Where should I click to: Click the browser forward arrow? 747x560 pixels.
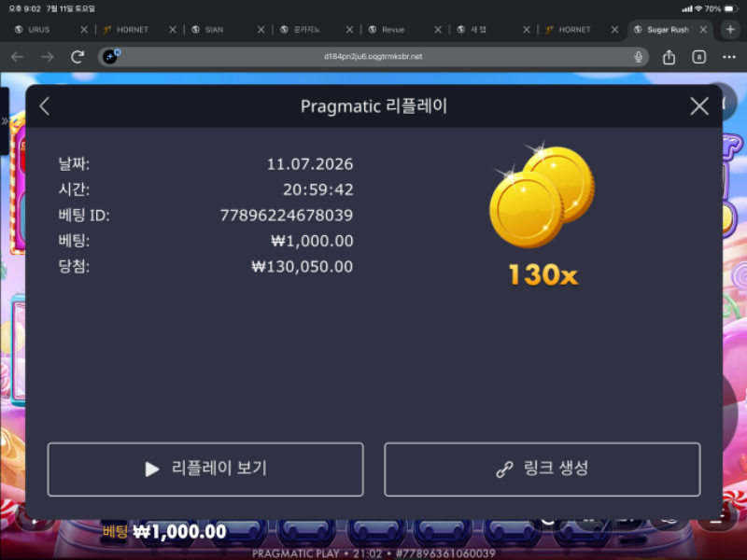tap(48, 57)
